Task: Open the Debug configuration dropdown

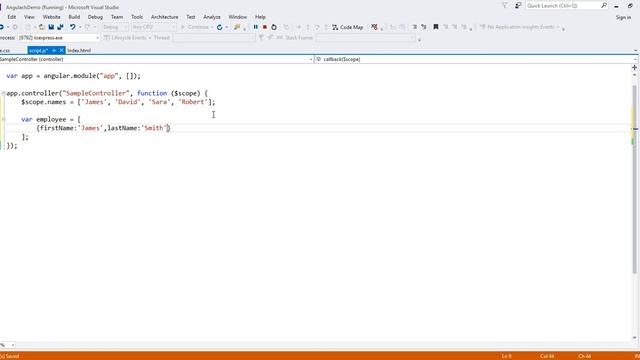Action: coord(114,27)
